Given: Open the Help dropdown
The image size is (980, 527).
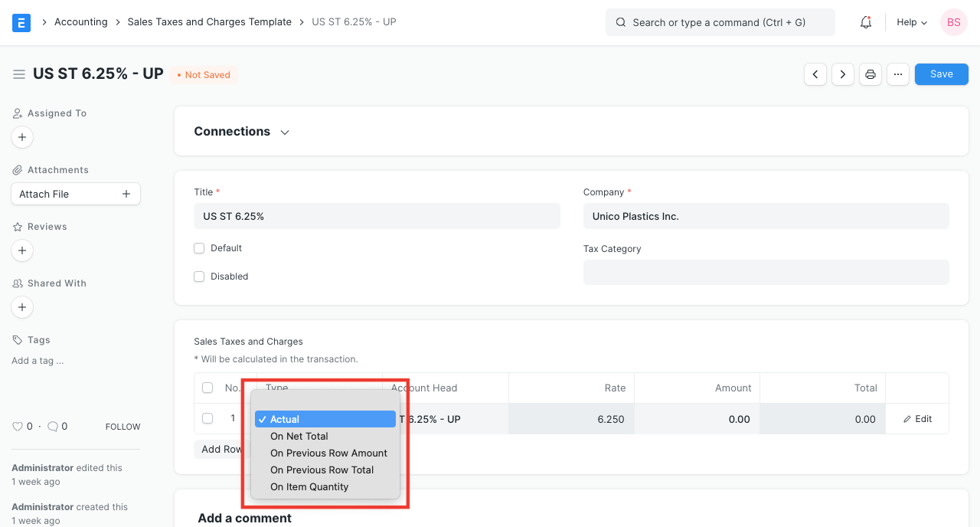Looking at the screenshot, I should [910, 22].
